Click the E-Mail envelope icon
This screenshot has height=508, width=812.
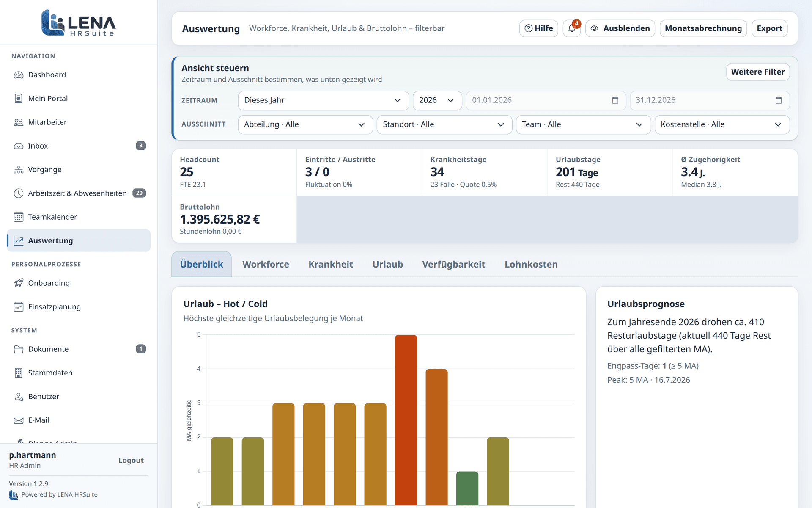(x=19, y=420)
